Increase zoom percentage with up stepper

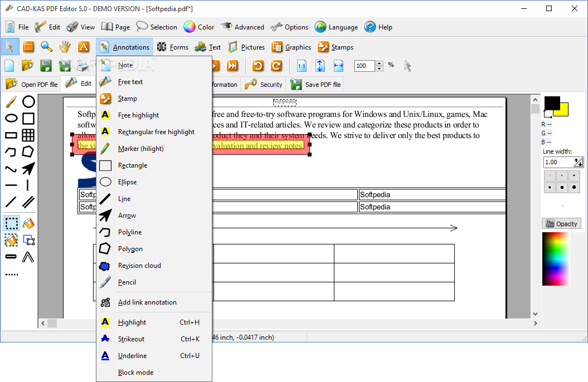click(380, 63)
